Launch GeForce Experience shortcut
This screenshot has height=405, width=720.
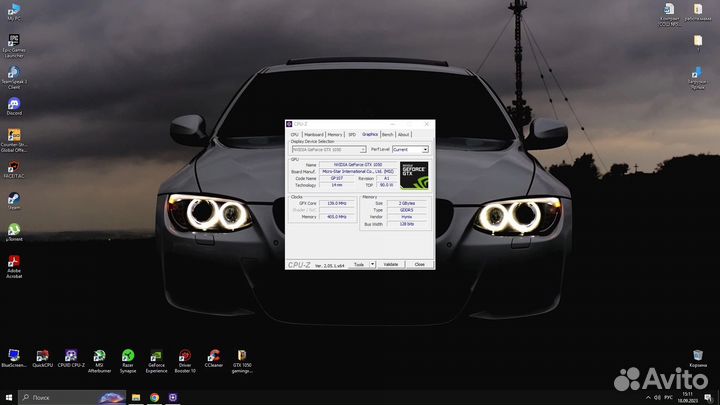[156, 361]
